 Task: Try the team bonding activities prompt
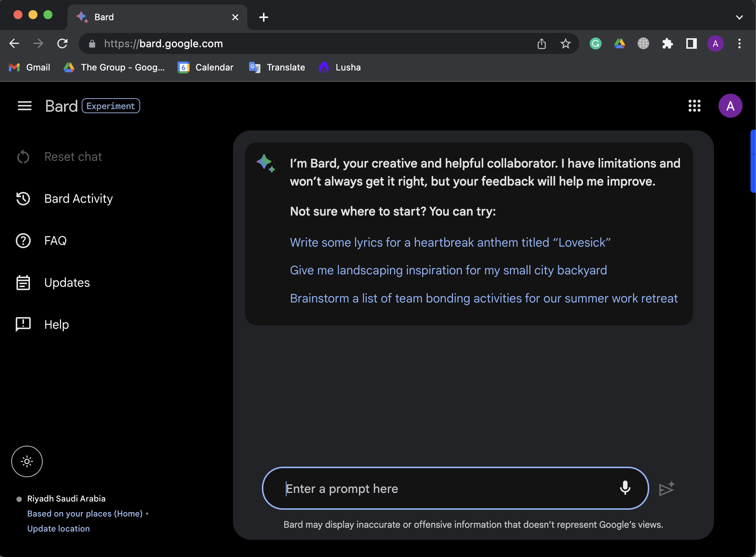tap(484, 298)
